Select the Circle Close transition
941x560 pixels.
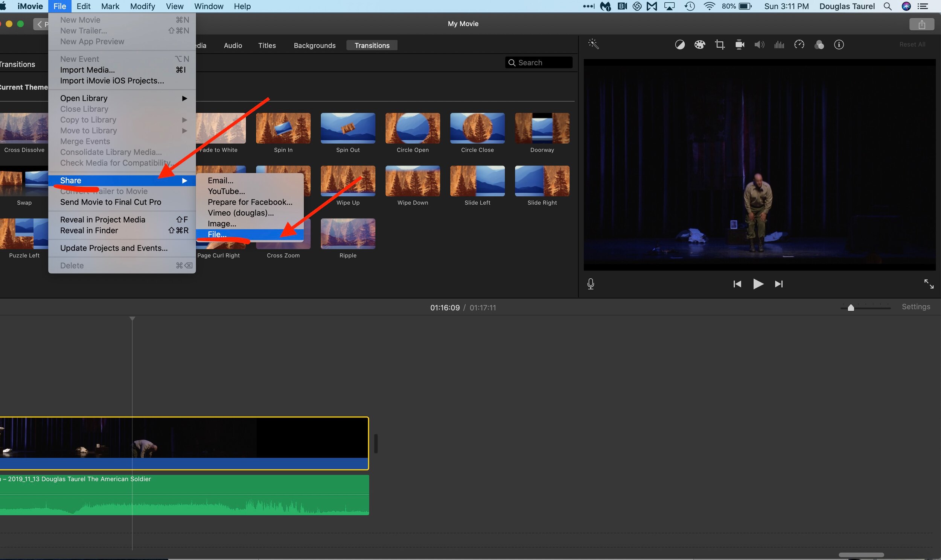coord(477,128)
